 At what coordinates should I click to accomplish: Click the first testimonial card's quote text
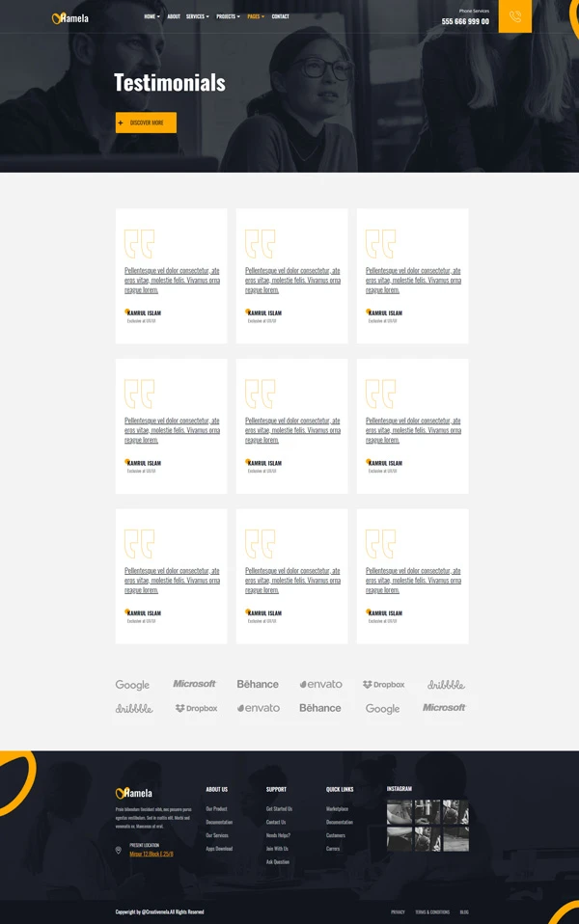pyautogui.click(x=172, y=280)
